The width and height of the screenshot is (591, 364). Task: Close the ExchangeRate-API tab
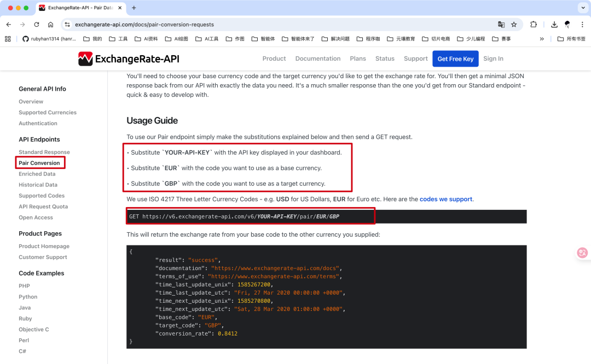120,8
